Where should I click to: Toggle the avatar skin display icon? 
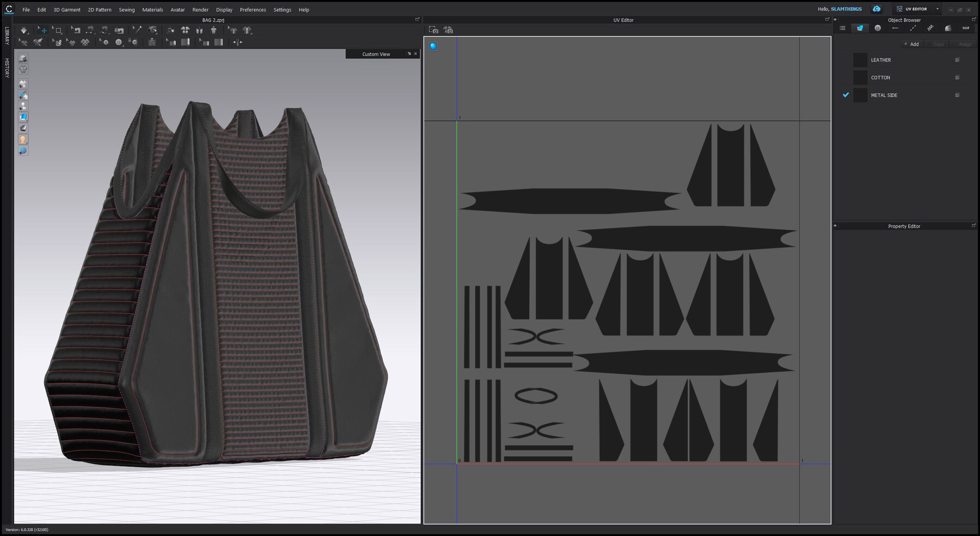[23, 139]
